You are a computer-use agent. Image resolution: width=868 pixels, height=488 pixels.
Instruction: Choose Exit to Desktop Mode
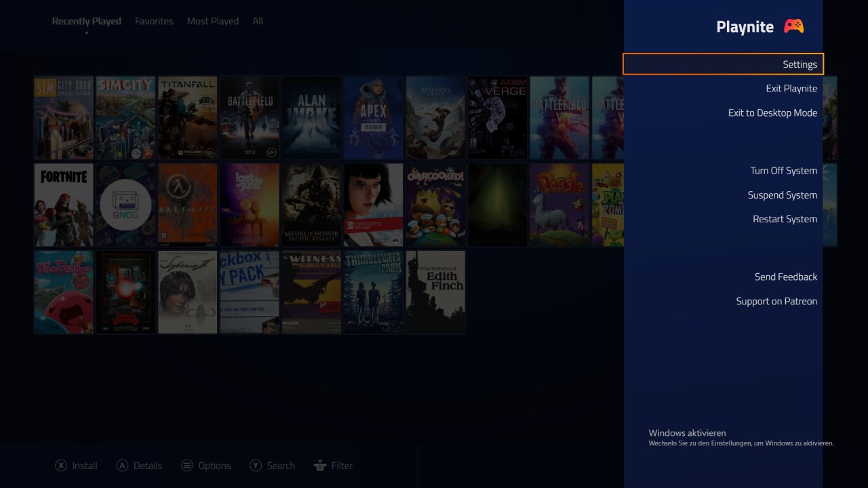click(772, 113)
